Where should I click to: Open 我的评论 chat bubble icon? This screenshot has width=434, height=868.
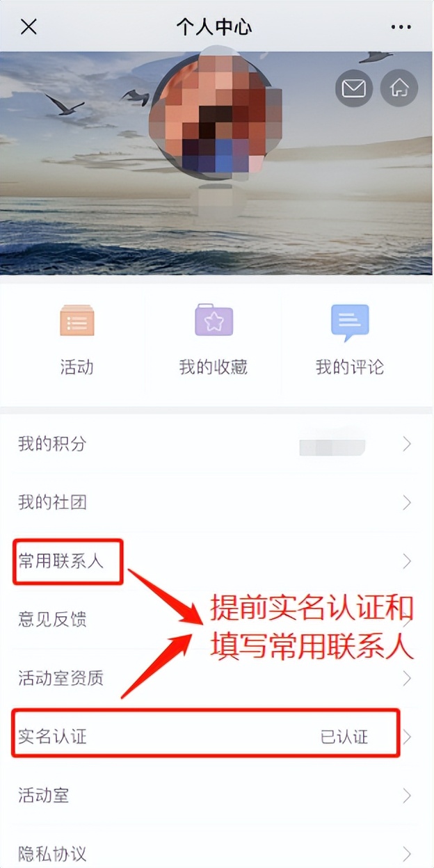(350, 323)
